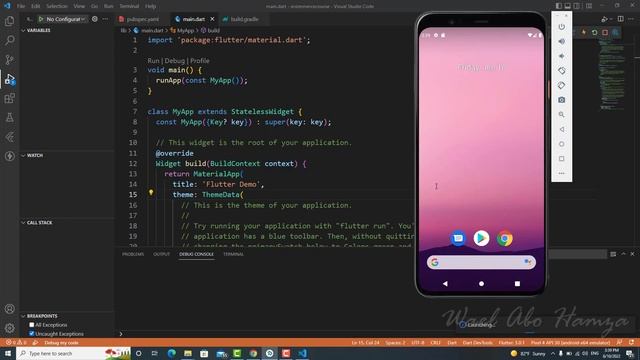Open the Extensions view

click(9, 98)
